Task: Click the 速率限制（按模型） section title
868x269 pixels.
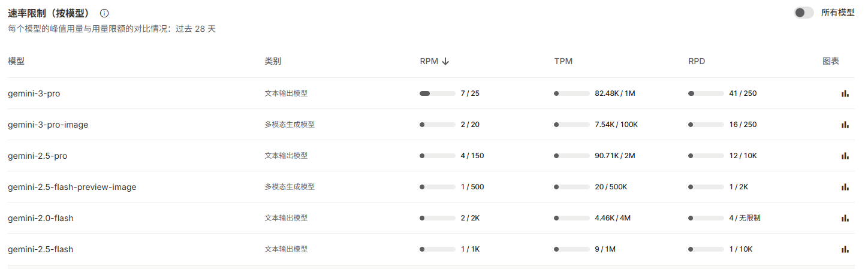Action: pyautogui.click(x=49, y=13)
